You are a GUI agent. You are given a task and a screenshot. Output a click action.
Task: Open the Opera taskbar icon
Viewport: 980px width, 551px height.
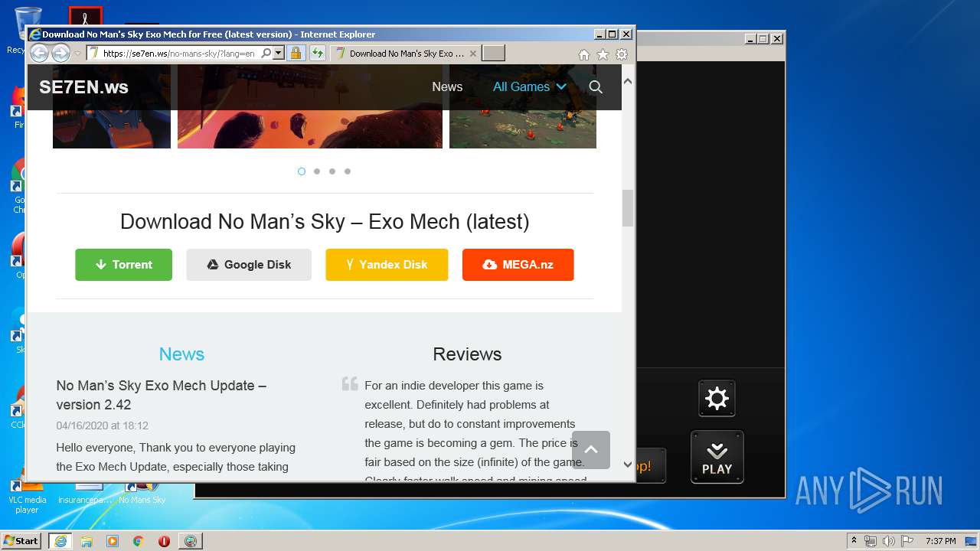tap(164, 541)
